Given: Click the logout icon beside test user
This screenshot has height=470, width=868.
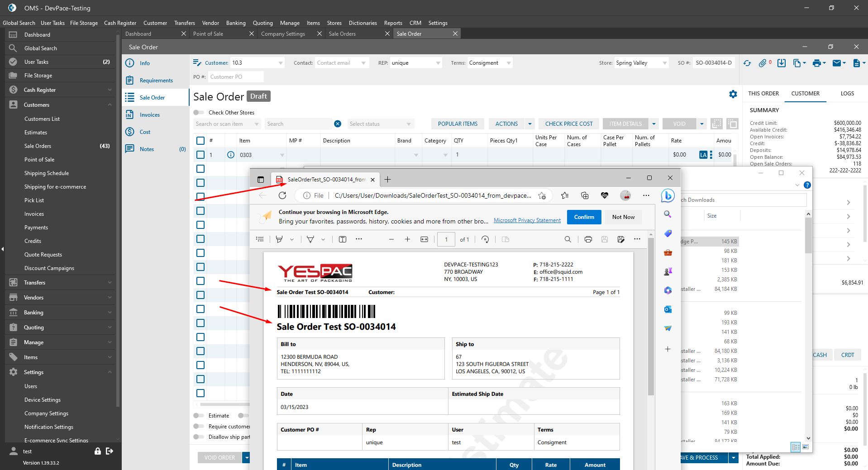Looking at the screenshot, I should pos(110,451).
